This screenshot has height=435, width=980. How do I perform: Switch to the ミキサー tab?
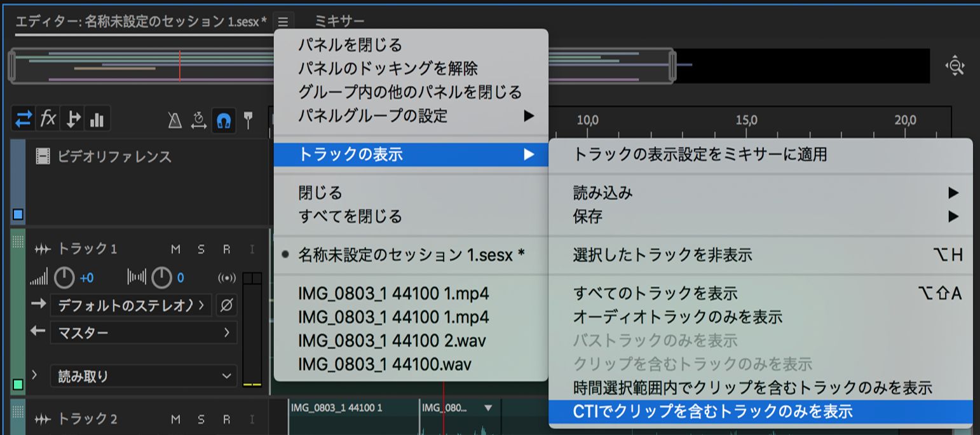coord(339,20)
